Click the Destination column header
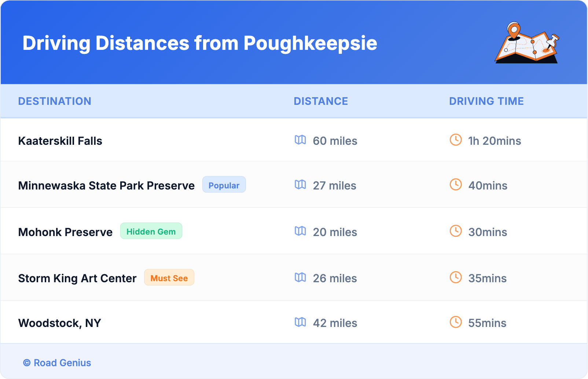Image resolution: width=588 pixels, height=379 pixels. [55, 101]
